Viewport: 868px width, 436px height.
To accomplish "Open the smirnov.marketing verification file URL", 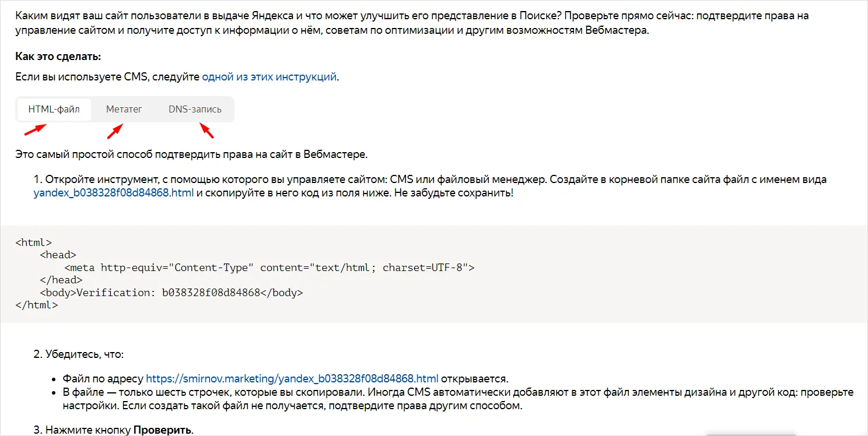I will 292,378.
